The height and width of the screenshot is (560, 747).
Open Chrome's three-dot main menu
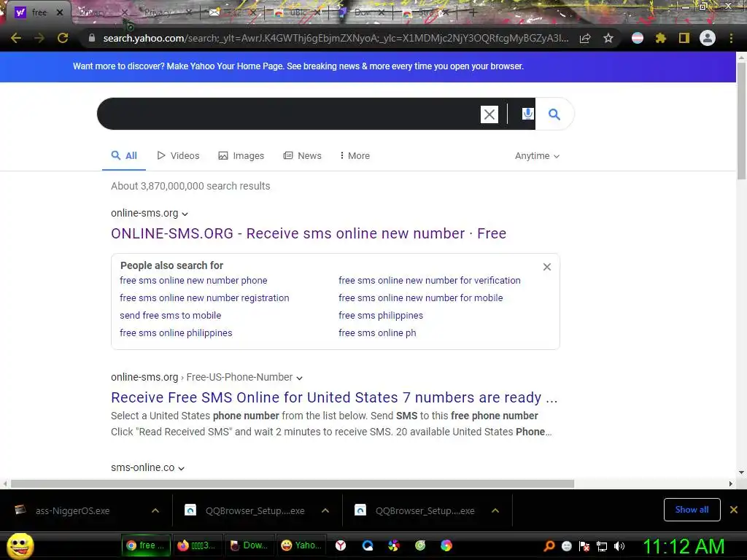point(731,38)
